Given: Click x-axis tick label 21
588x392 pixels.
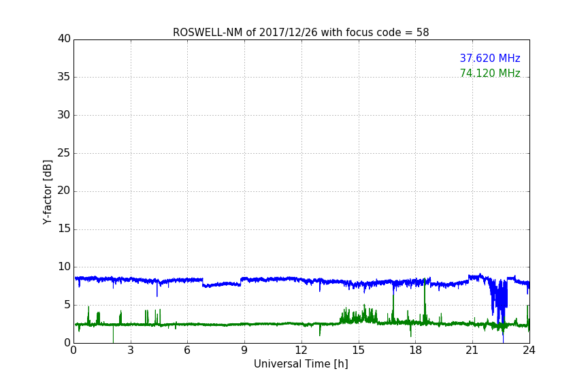Looking at the screenshot, I should [472, 350].
